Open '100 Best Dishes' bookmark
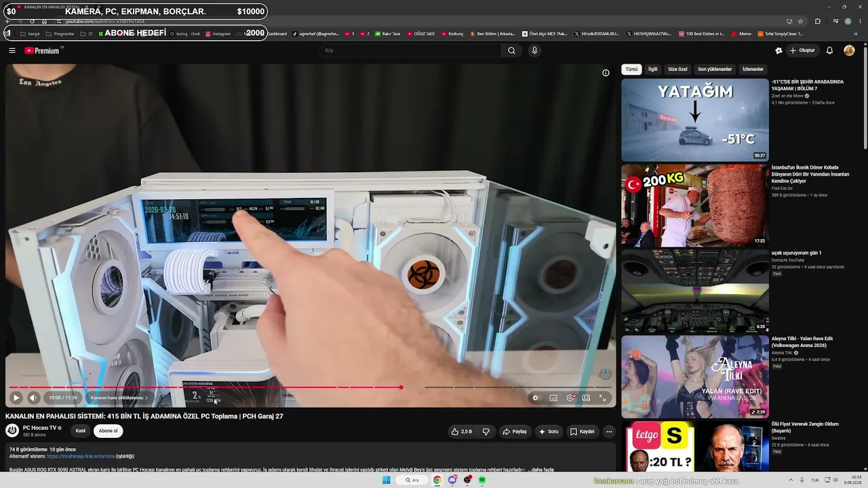This screenshot has height=488, width=868. click(x=701, y=34)
